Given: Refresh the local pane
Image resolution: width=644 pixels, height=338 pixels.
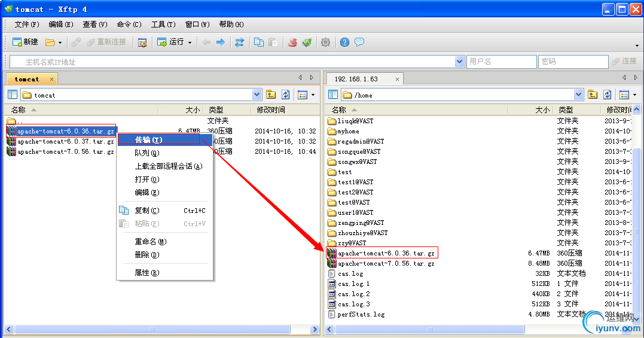Looking at the screenshot, I should 285,95.
